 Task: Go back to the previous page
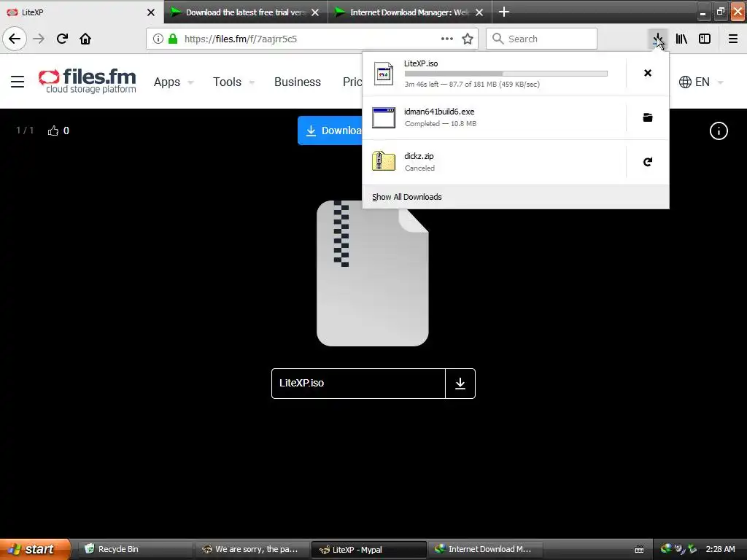(x=15, y=39)
